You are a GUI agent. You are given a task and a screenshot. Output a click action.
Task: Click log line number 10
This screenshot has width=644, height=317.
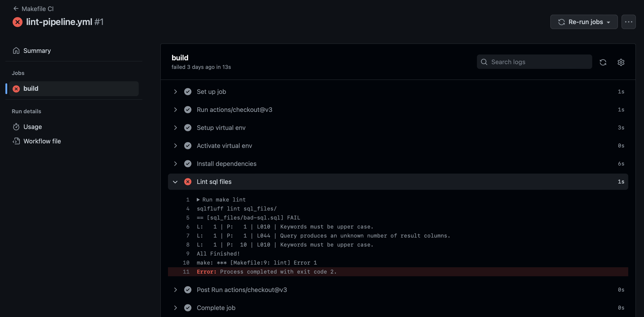point(186,263)
